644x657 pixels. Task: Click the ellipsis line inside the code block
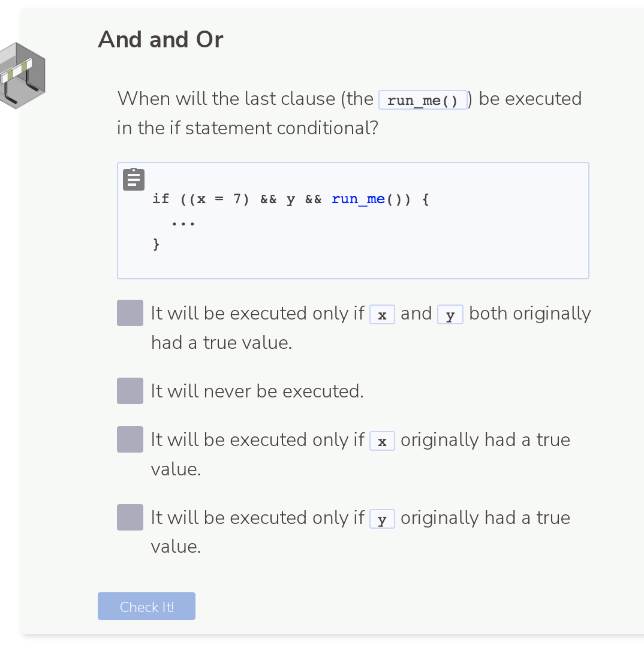pos(183,222)
